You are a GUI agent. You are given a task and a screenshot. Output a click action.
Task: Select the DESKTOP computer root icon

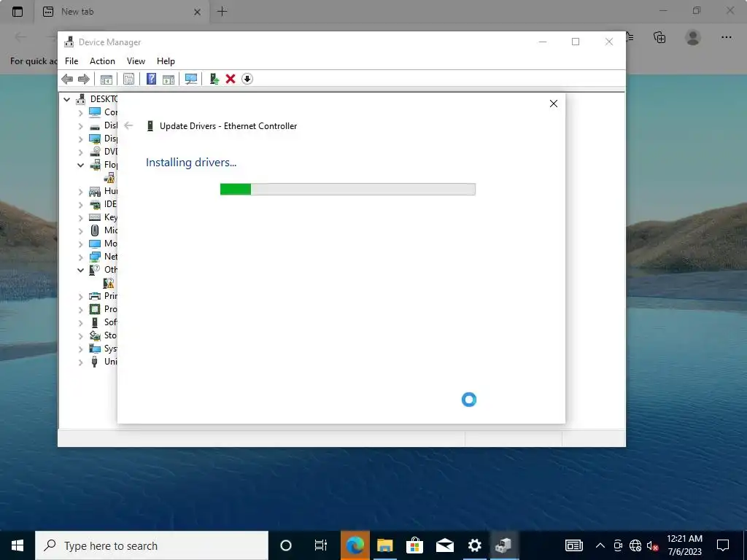click(x=81, y=99)
